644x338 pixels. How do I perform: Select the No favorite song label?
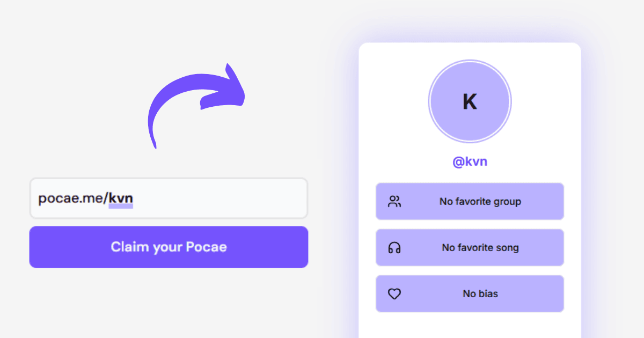point(480,248)
